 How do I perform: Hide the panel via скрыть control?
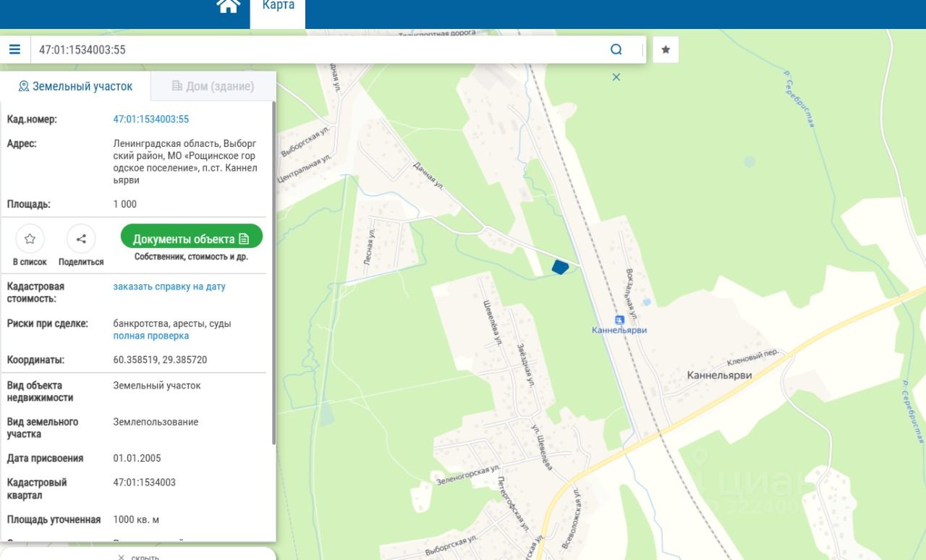(138, 556)
